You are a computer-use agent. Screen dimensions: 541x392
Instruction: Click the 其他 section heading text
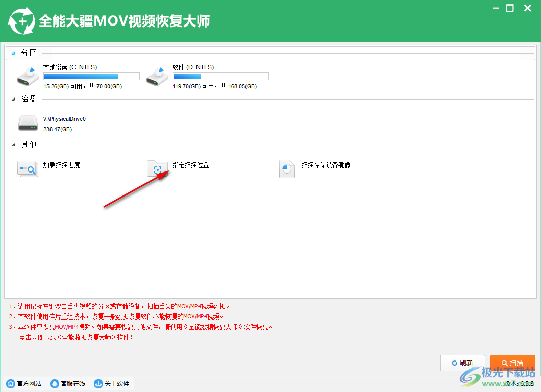click(x=29, y=145)
